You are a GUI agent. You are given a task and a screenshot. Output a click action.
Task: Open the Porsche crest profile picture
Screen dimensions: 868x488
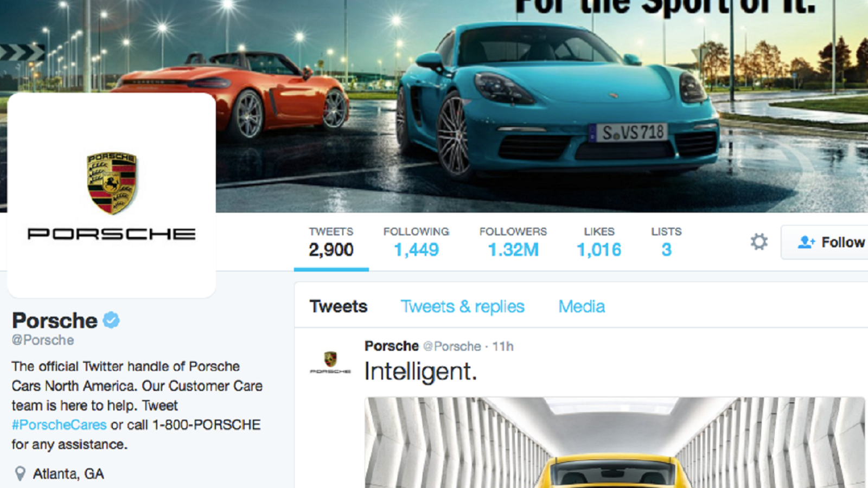112,195
